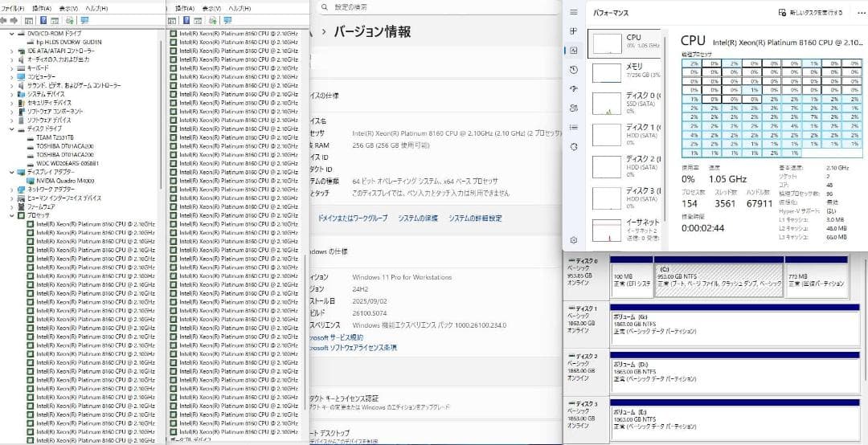This screenshot has height=445, width=868.
Task: Open Task Manager settings gear icon
Action: click(574, 240)
